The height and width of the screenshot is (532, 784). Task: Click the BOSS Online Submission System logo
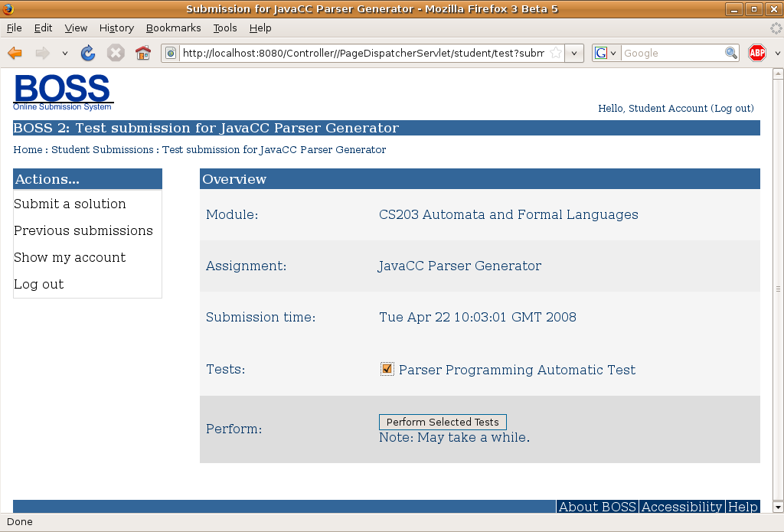pos(63,93)
